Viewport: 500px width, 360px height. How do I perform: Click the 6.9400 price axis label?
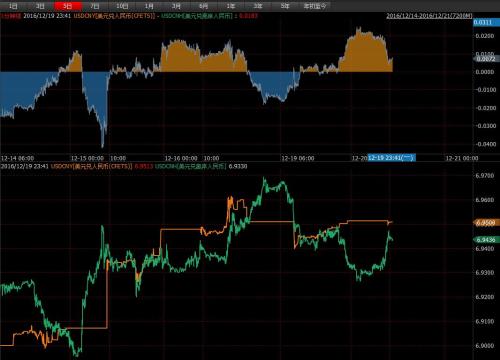point(485,249)
